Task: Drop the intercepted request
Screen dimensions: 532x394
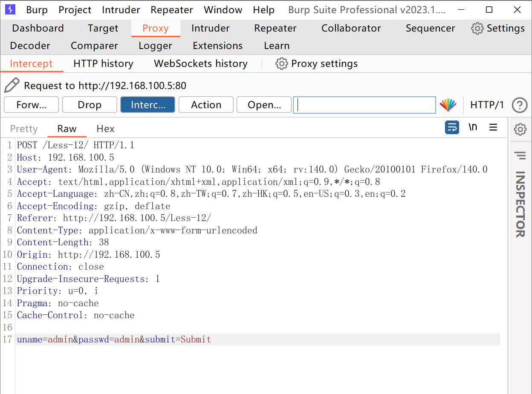Action: (90, 104)
